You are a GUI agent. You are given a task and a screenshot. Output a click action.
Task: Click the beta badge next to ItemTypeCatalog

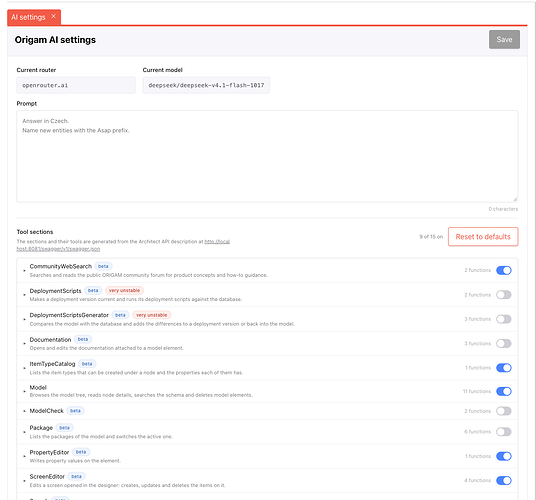tap(87, 364)
